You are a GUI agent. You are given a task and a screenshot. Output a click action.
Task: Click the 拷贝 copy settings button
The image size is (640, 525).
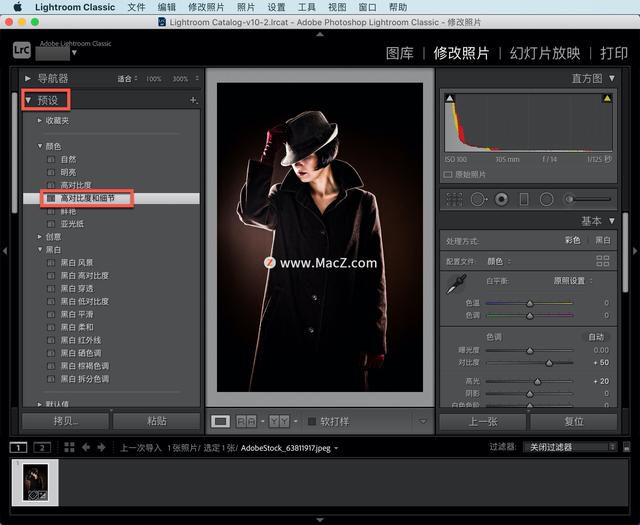66,421
